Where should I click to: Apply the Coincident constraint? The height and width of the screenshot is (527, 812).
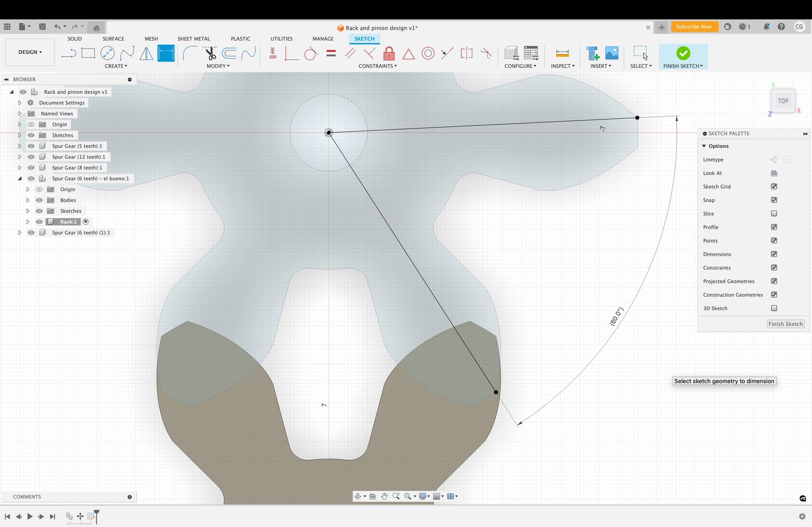tap(292, 53)
